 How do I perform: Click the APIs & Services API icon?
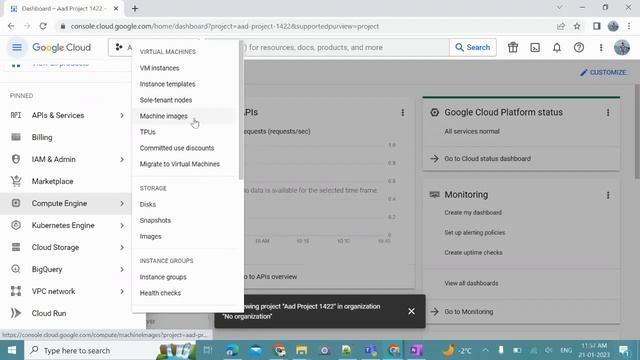[16, 115]
